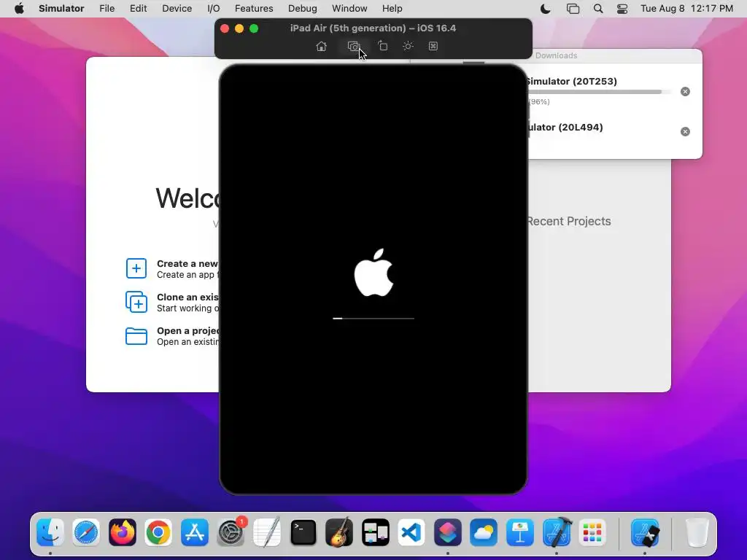The image size is (747, 560).
Task: Select Clone an existing project option
Action: [x=172, y=303]
